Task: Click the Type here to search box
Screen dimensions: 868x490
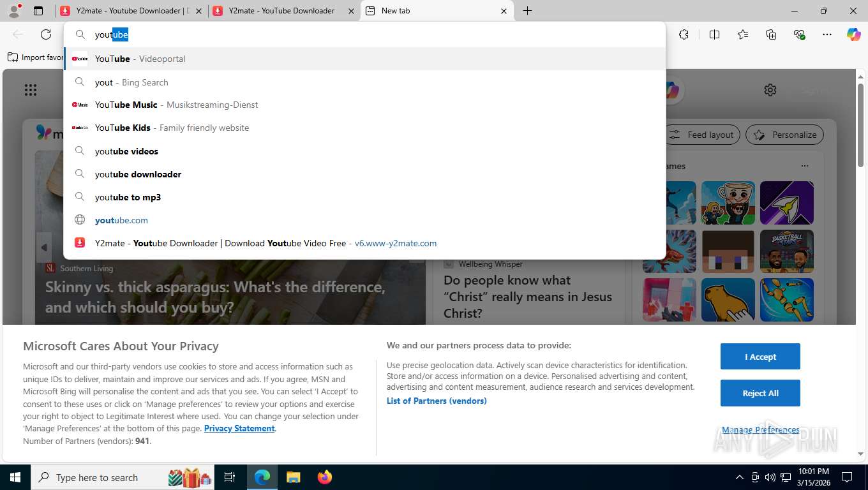Action: point(121,477)
